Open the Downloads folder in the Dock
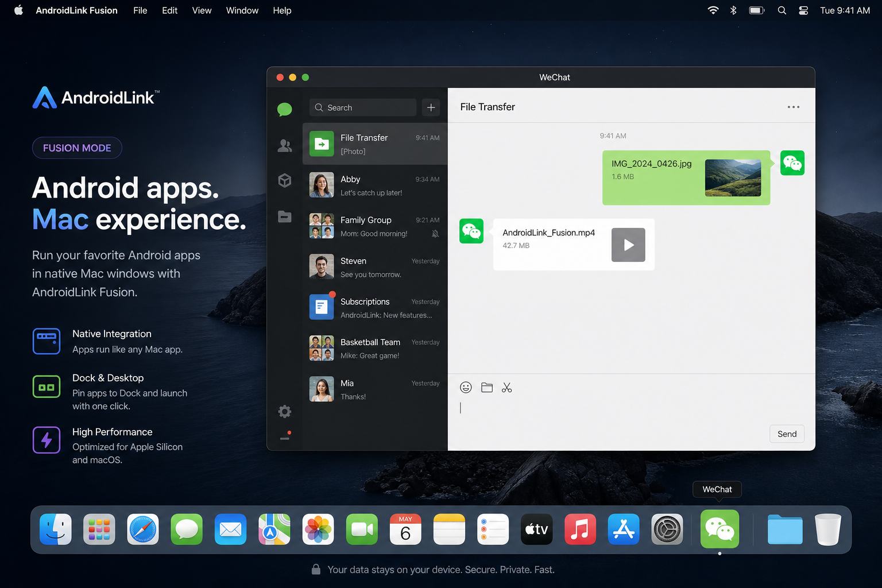The height and width of the screenshot is (588, 882). [x=785, y=529]
